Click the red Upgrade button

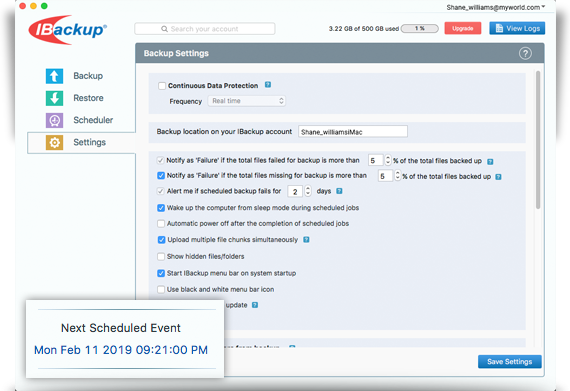pos(462,28)
